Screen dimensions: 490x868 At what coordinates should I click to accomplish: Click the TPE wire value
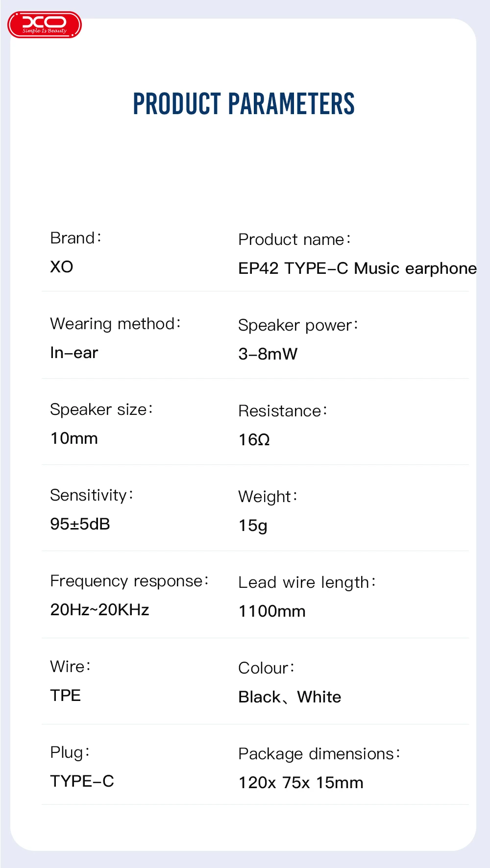point(66,696)
